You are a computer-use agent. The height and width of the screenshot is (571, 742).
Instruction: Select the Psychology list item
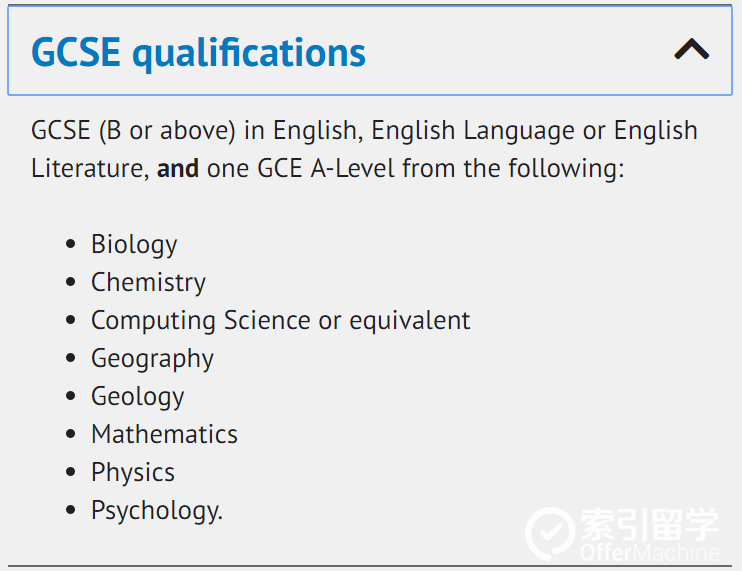point(157,511)
